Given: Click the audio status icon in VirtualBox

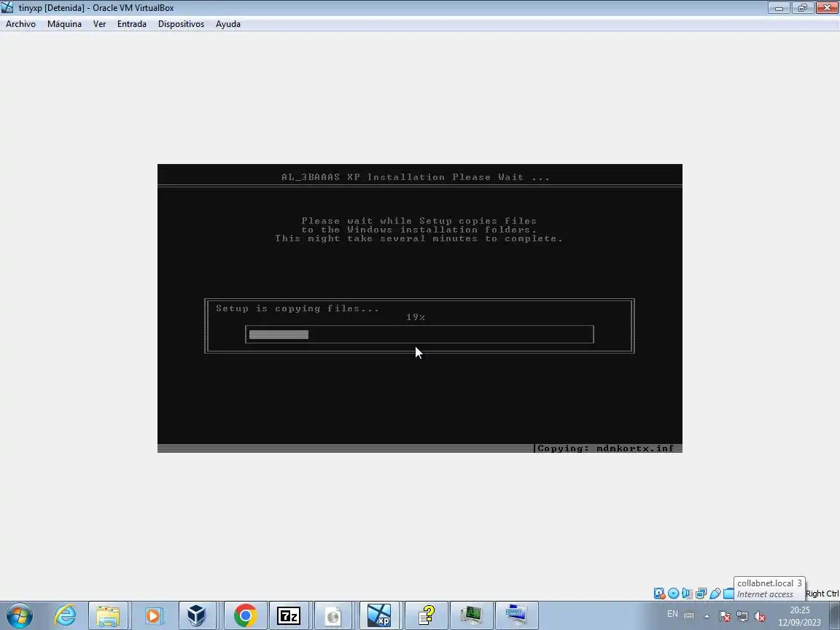Looking at the screenshot, I should pyautogui.click(x=687, y=593).
